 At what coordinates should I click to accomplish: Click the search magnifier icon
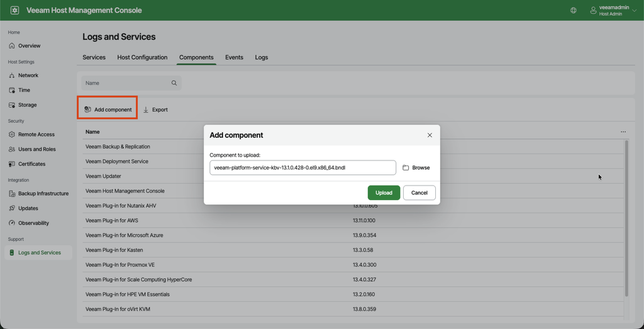pos(174,83)
